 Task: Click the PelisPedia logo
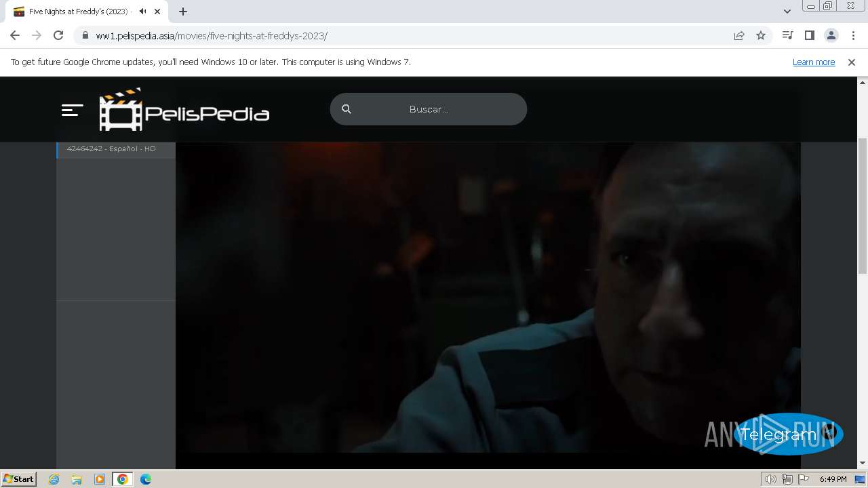[x=184, y=109]
